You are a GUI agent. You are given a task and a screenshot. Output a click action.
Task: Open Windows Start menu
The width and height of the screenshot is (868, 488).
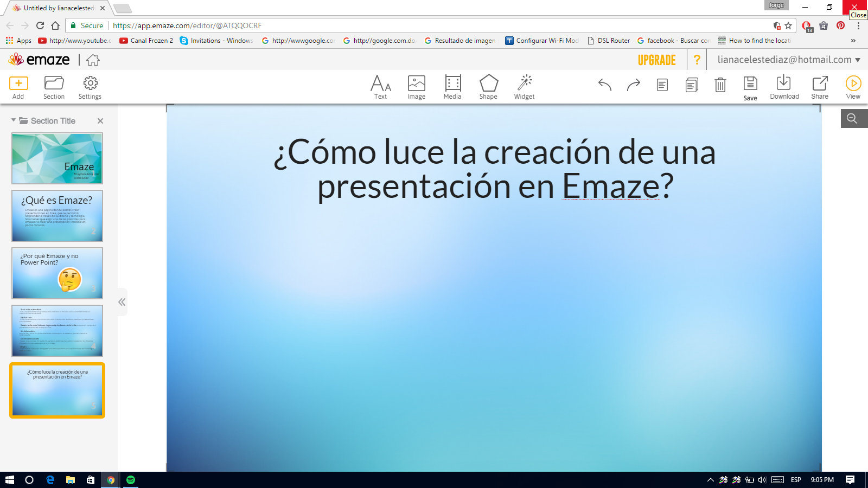(9, 480)
